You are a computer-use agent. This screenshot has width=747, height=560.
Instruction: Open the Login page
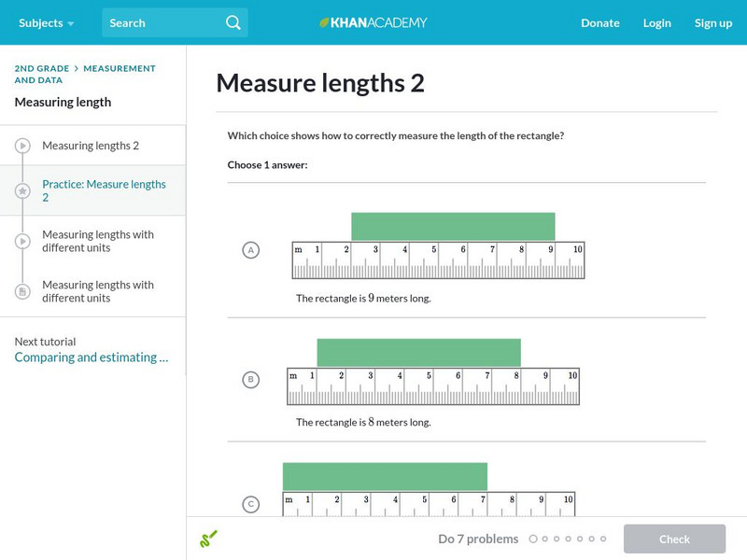tap(657, 22)
